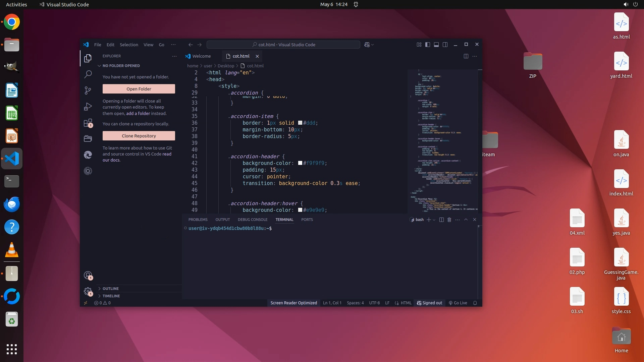Expand the Timeline section
The image size is (644, 362).
point(111,296)
